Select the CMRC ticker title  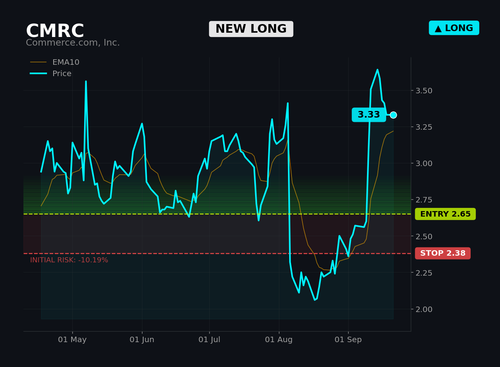[x=55, y=31]
